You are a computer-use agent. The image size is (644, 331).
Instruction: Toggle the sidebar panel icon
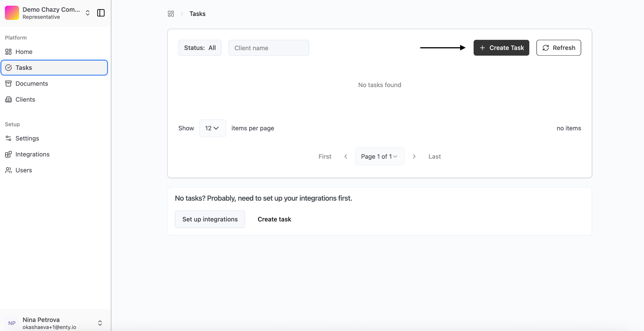click(101, 13)
